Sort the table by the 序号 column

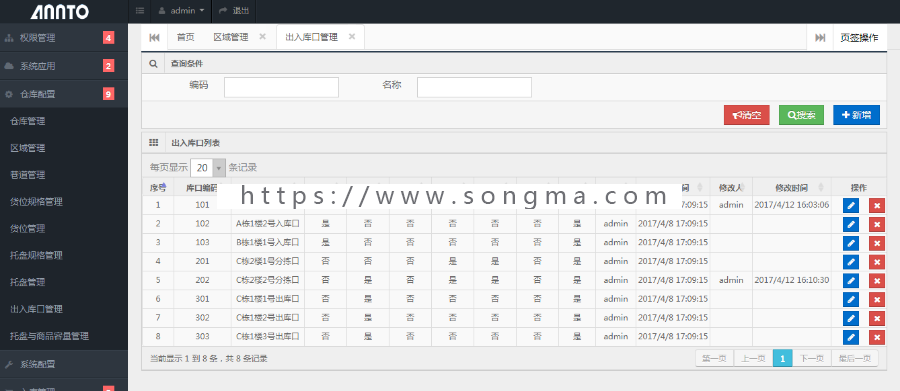pyautogui.click(x=158, y=187)
